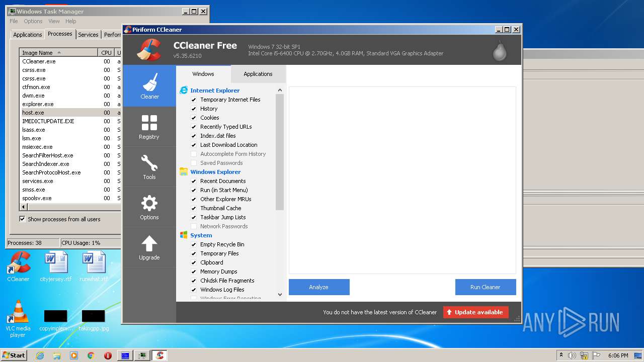
Task: Click the volume speaker tray icon
Action: pos(572,355)
